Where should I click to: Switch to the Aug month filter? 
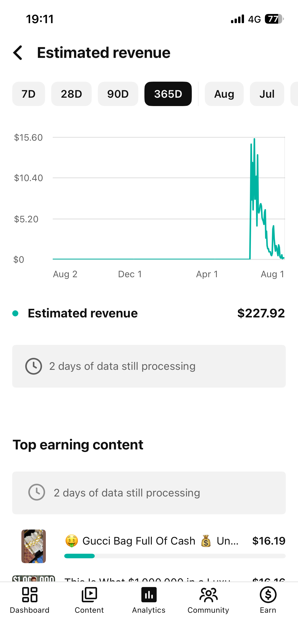[224, 94]
